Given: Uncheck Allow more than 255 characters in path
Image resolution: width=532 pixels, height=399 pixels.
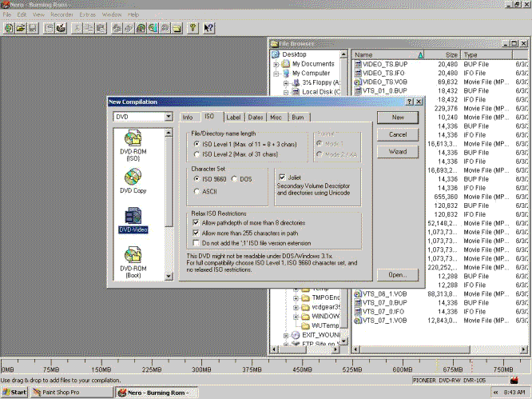Looking at the screenshot, I should click(x=196, y=233).
